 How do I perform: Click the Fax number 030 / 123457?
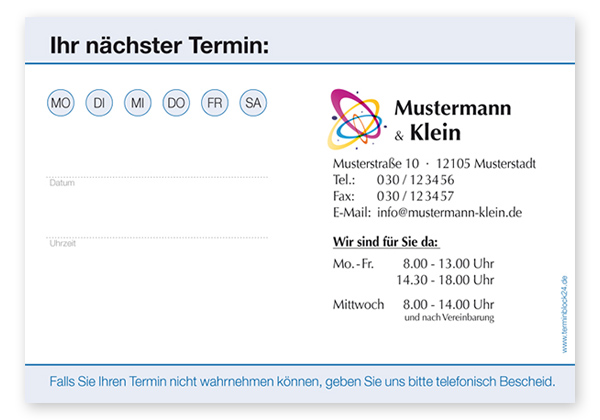pos(415,196)
